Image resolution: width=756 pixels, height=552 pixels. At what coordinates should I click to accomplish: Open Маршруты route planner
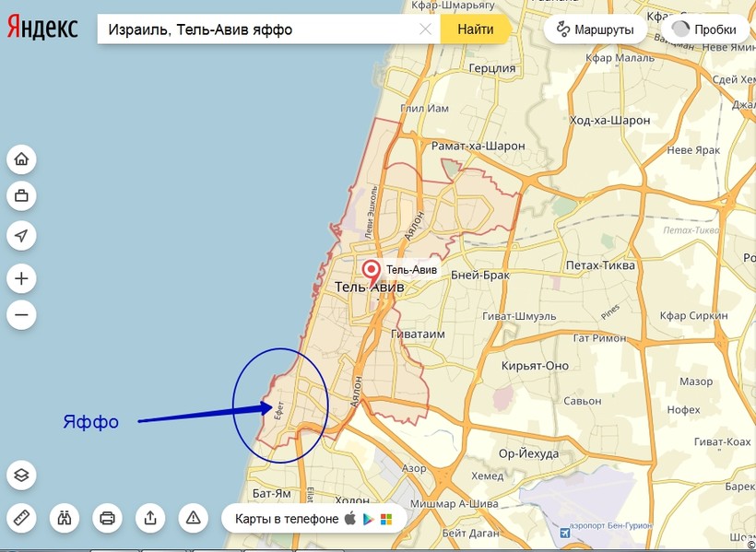tap(595, 29)
